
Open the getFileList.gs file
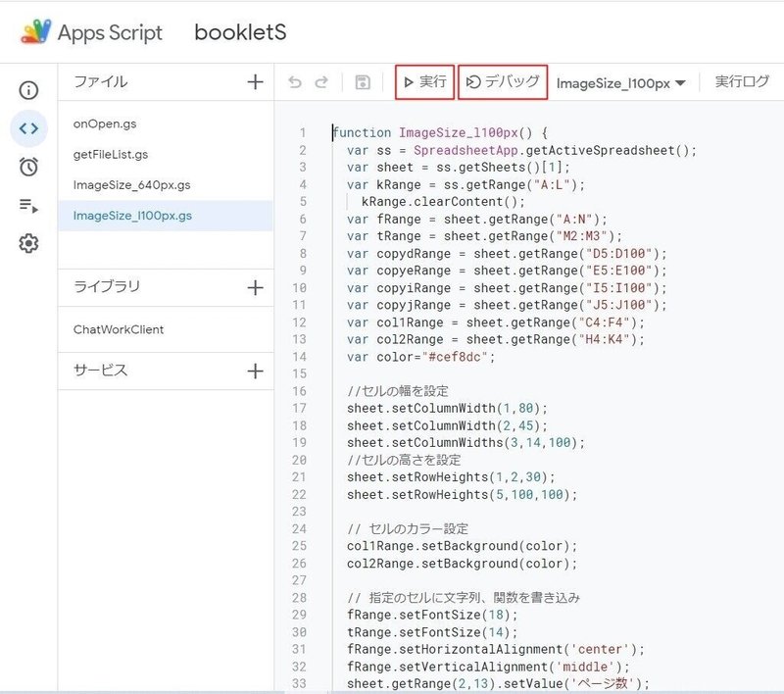111,155
